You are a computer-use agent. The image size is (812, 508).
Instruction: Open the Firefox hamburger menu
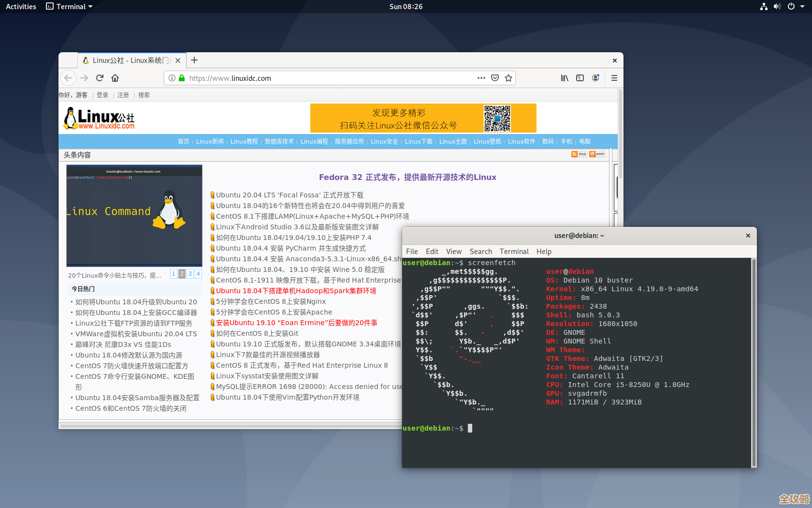pos(614,78)
